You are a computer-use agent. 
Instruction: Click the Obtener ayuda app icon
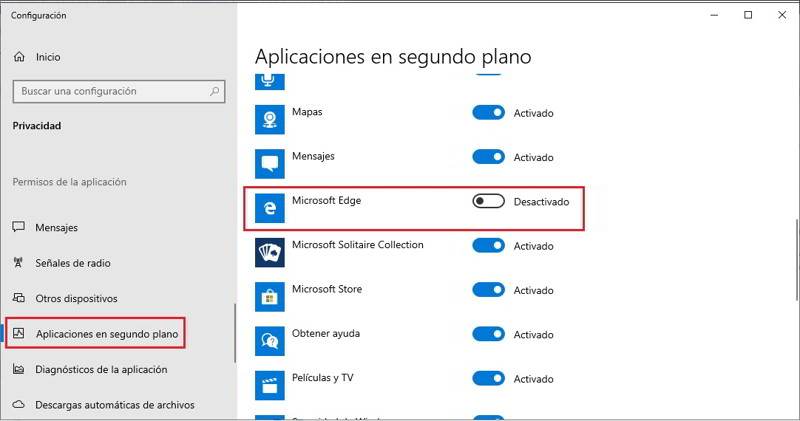[x=271, y=339]
